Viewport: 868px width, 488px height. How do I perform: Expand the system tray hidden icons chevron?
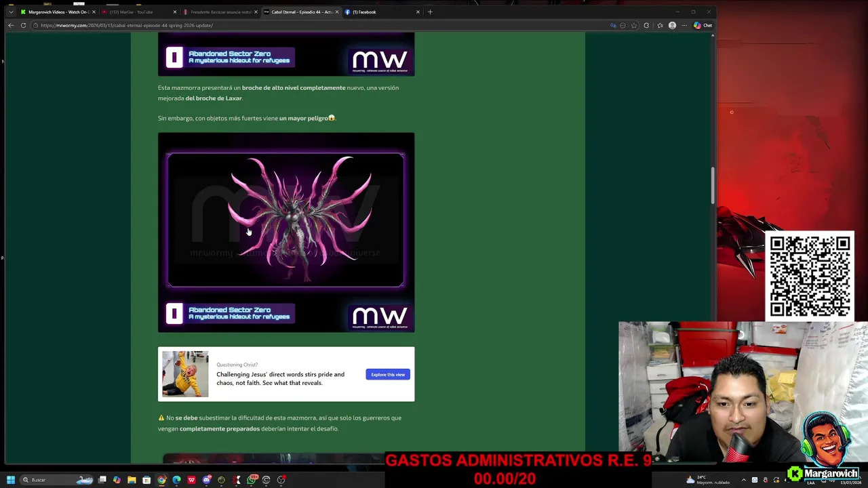click(x=744, y=480)
